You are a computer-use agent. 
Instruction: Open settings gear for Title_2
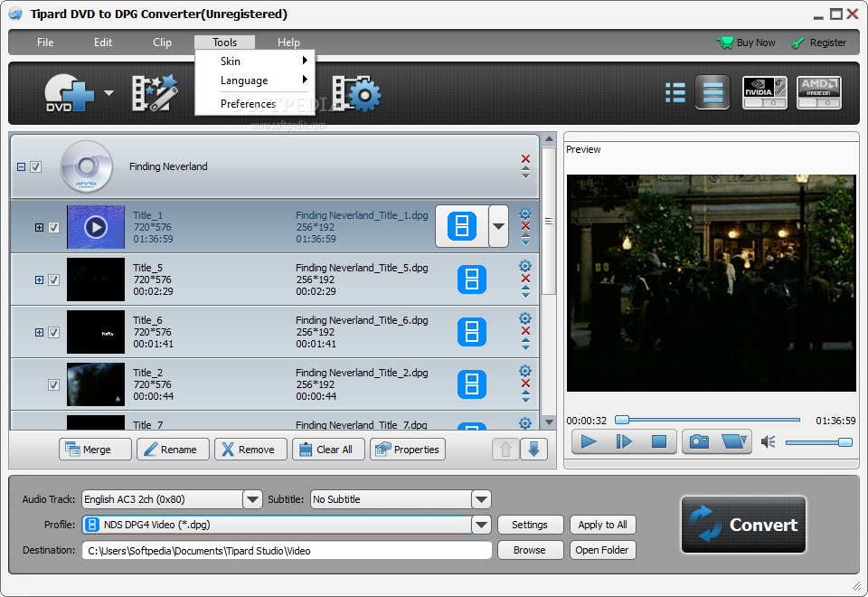click(x=525, y=371)
